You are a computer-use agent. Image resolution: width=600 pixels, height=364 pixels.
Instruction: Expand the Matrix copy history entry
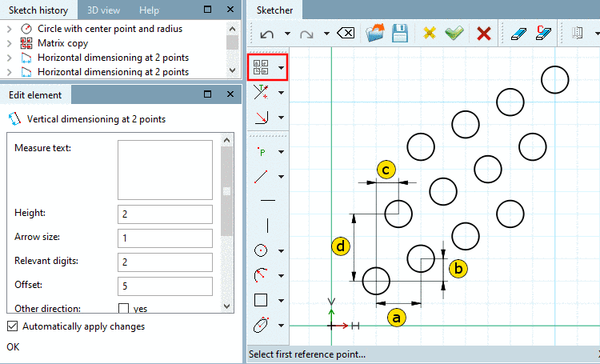[x=10, y=43]
